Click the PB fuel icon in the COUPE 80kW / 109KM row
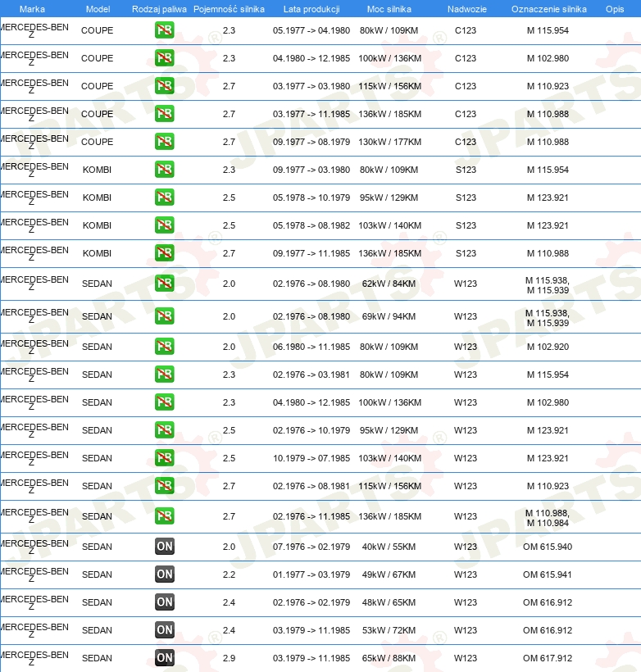The image size is (641, 672). (x=165, y=30)
